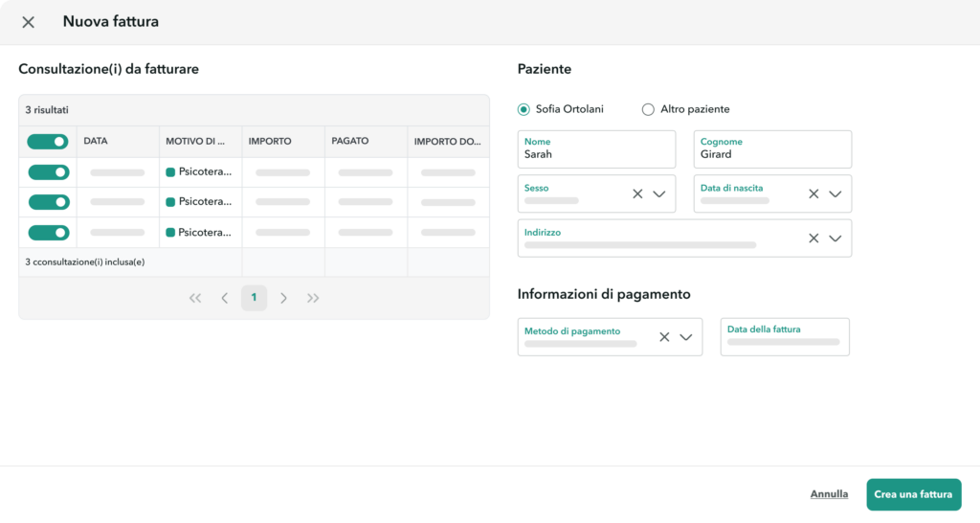The width and height of the screenshot is (980, 523).
Task: Click first row green Psicotera... color swatch
Action: click(x=170, y=172)
